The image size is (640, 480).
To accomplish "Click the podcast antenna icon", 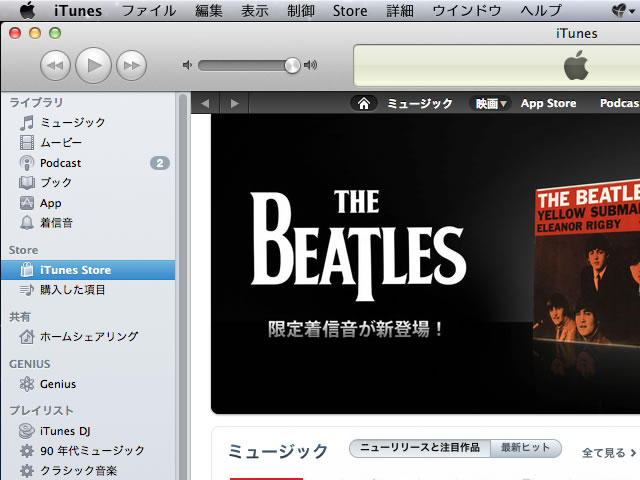I will [27, 163].
